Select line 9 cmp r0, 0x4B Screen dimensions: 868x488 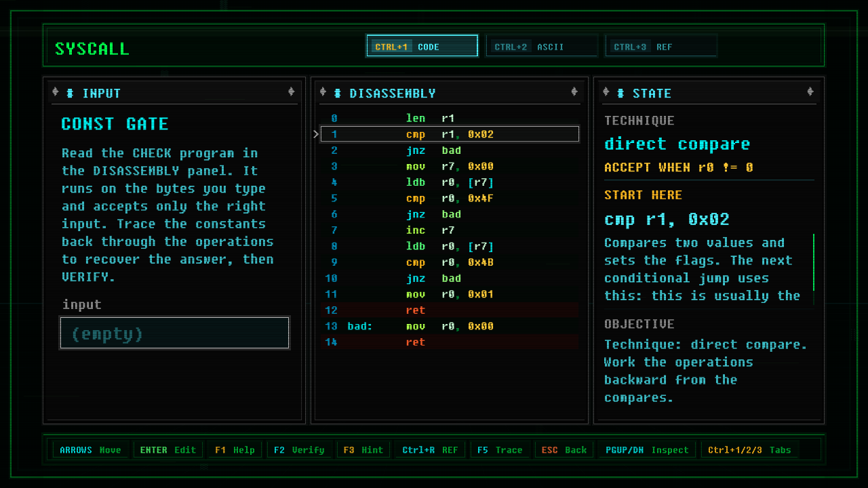pyautogui.click(x=450, y=262)
